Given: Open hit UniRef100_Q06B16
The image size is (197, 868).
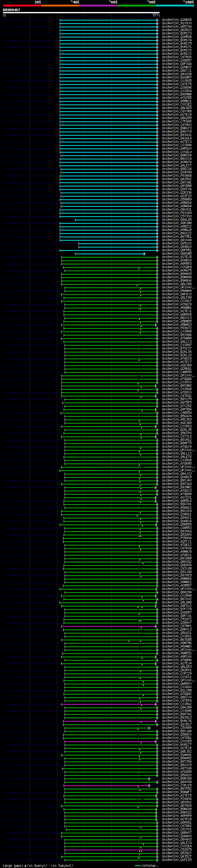Looking at the screenshot, I should (x=177, y=260).
